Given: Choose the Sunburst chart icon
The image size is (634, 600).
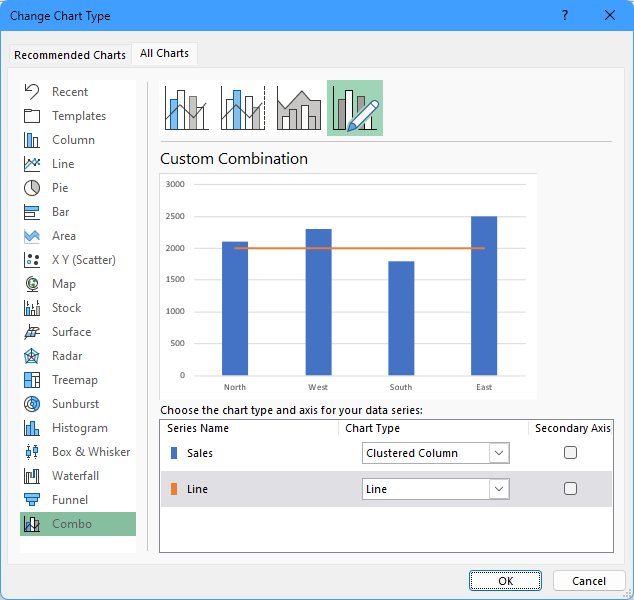Looking at the screenshot, I should click(32, 404).
